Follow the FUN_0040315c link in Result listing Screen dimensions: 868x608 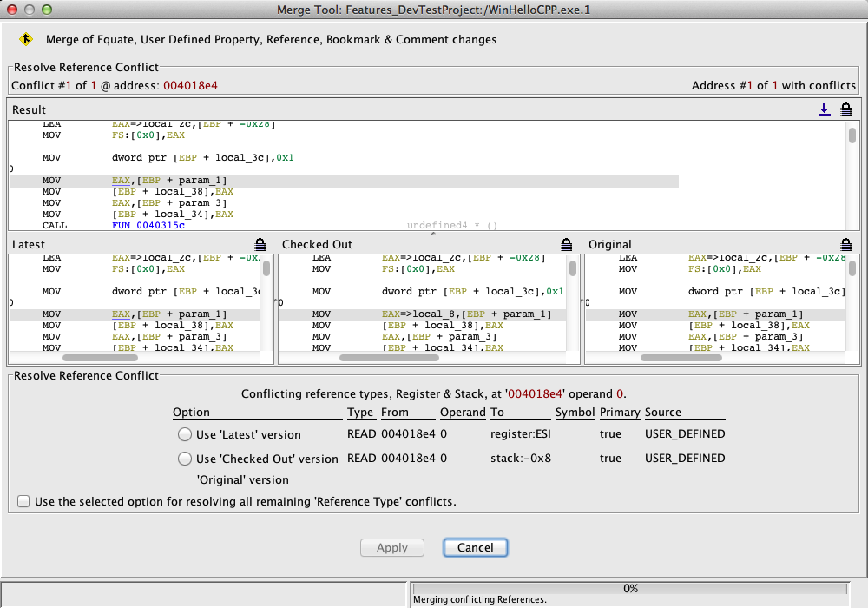[148, 226]
